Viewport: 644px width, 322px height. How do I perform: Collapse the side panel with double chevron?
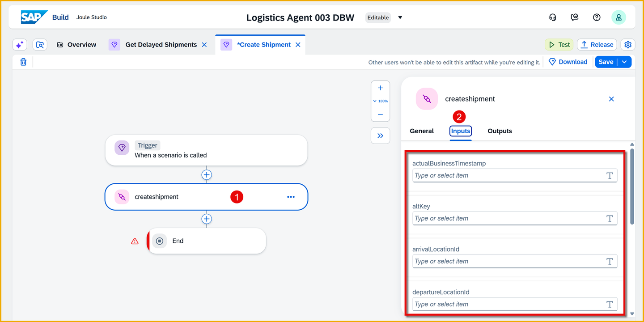click(x=381, y=136)
